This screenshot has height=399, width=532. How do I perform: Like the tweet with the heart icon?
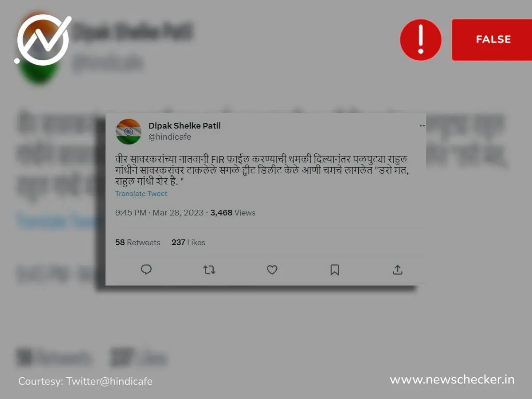(272, 270)
